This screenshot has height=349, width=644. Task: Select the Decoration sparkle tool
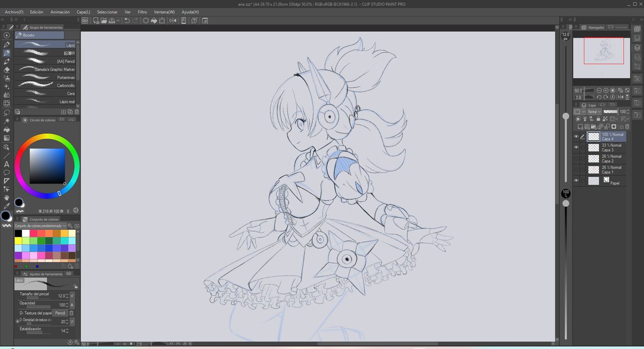click(x=6, y=86)
